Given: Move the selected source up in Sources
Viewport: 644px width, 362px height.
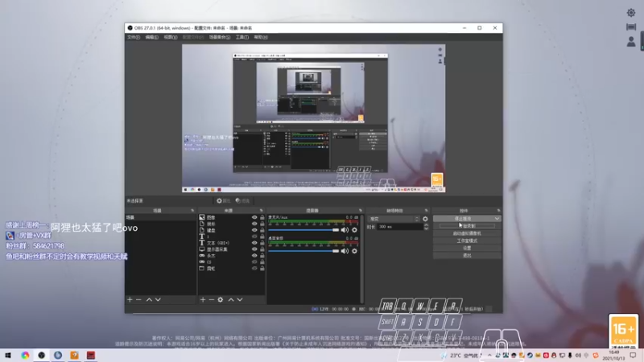Looking at the screenshot, I should 231,300.
